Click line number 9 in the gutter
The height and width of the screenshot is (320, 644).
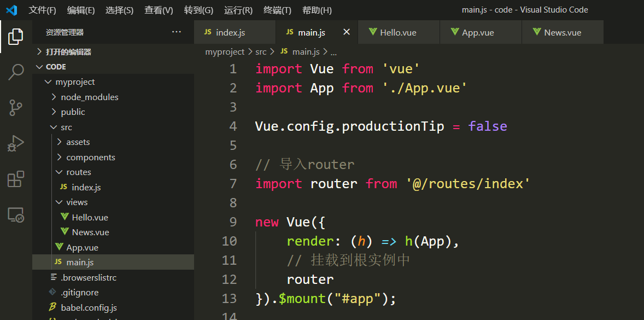(x=233, y=222)
